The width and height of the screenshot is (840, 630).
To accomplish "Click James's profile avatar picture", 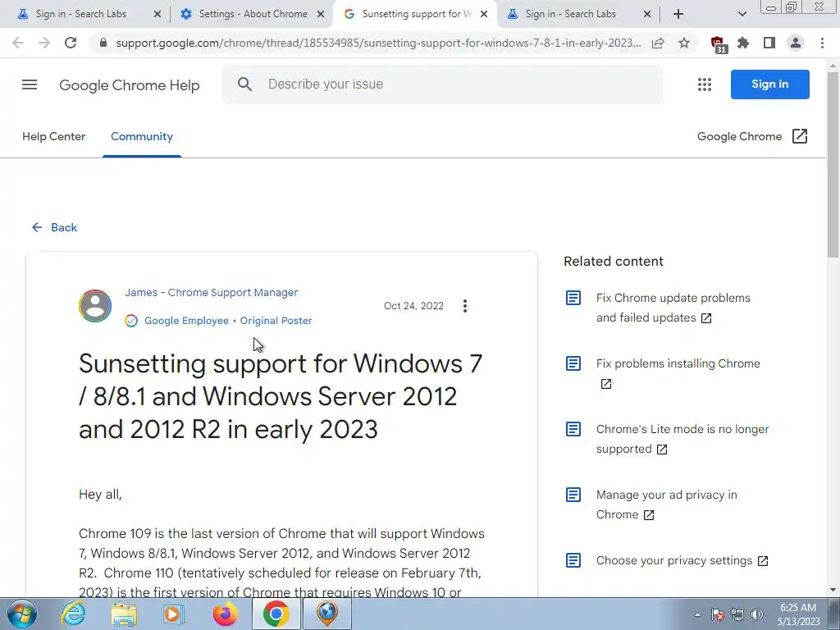I will [95, 306].
